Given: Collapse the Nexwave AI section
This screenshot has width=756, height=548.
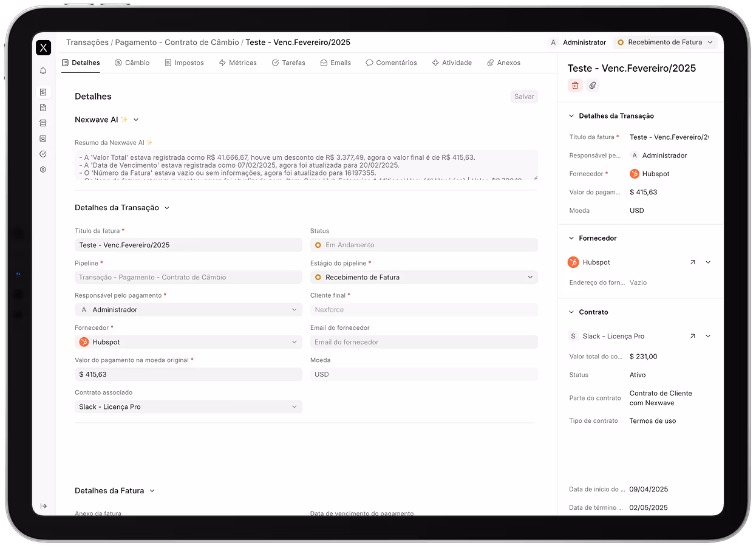Looking at the screenshot, I should coord(136,120).
